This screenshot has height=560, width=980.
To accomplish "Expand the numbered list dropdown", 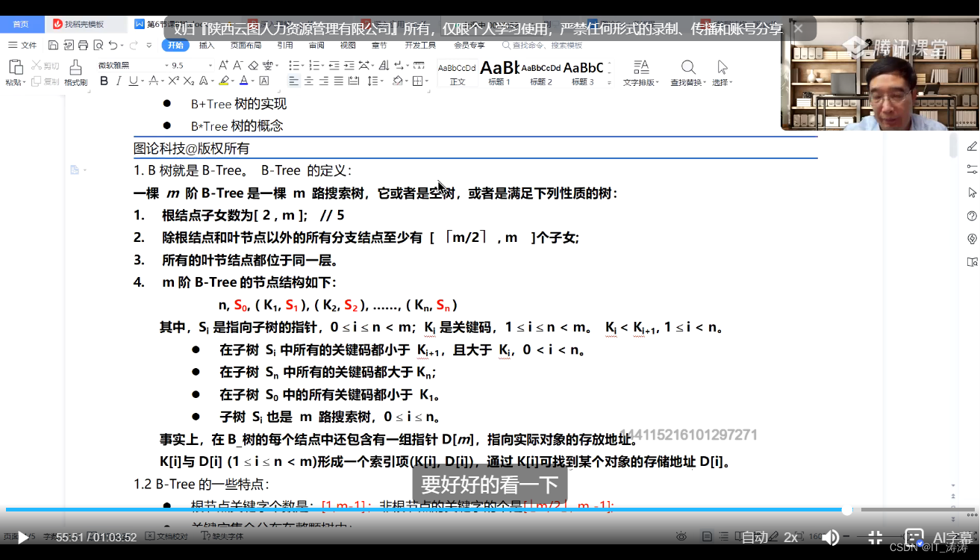I will pos(322,65).
